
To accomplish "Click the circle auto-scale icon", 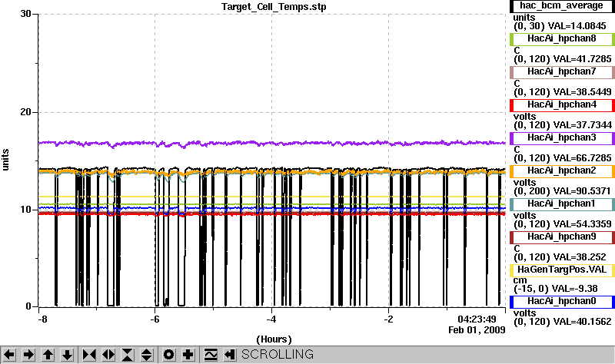I will tap(168, 355).
